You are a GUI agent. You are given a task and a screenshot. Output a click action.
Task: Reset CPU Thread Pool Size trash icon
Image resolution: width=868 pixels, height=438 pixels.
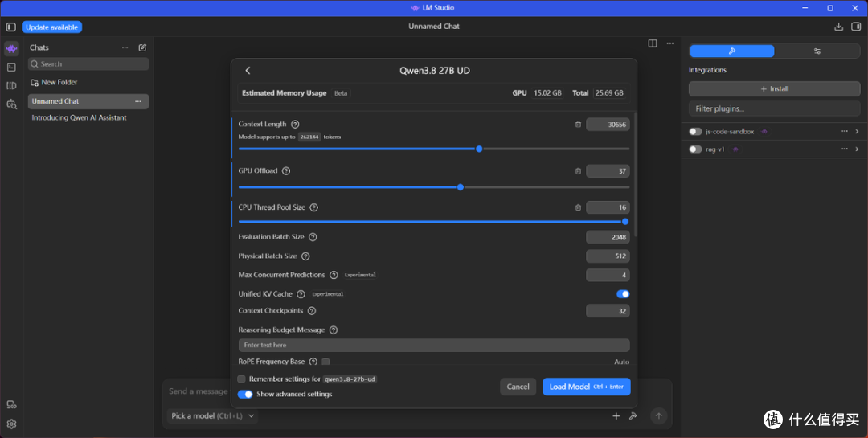578,207
